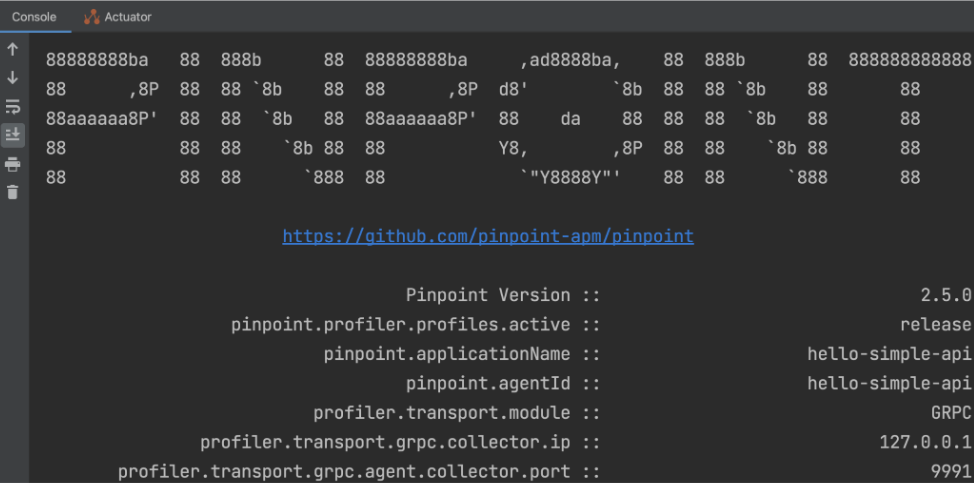
Task: Click pinpoint.applicationName property
Action: coord(447,354)
